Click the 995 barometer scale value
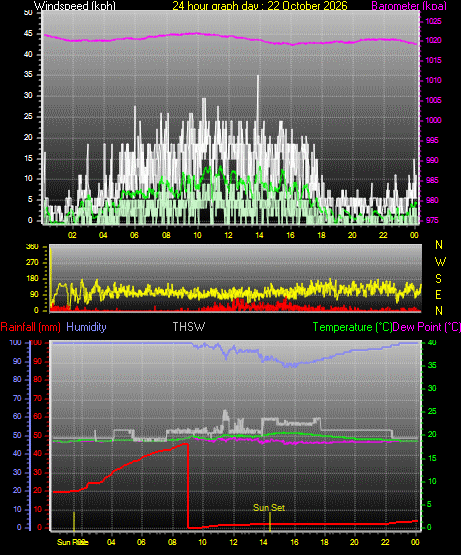This screenshot has height=555, width=461. (x=432, y=140)
